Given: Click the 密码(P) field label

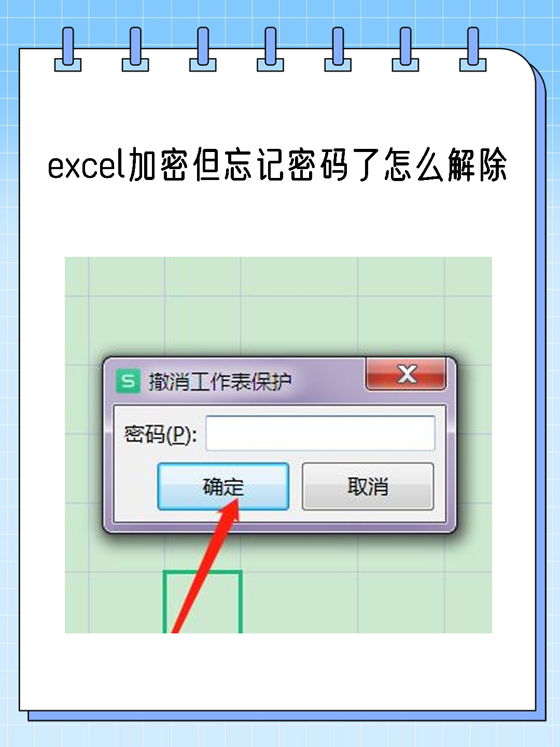Looking at the screenshot, I should tap(160, 434).
